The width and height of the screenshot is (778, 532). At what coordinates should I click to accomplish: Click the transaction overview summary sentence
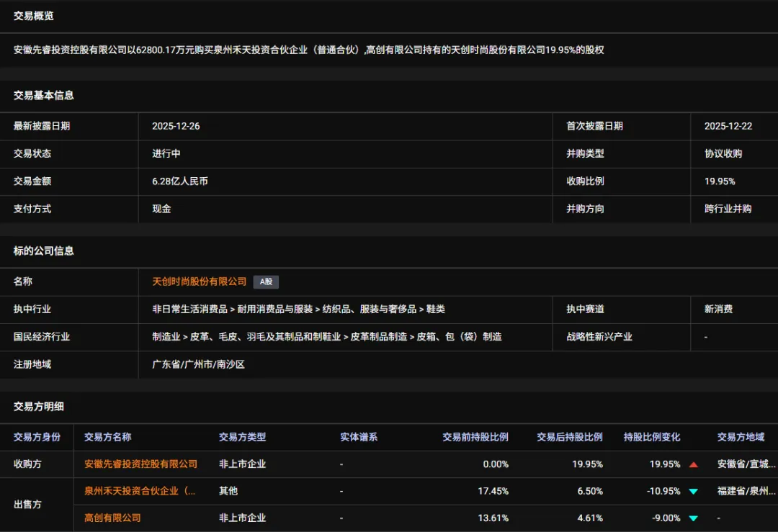(x=308, y=50)
